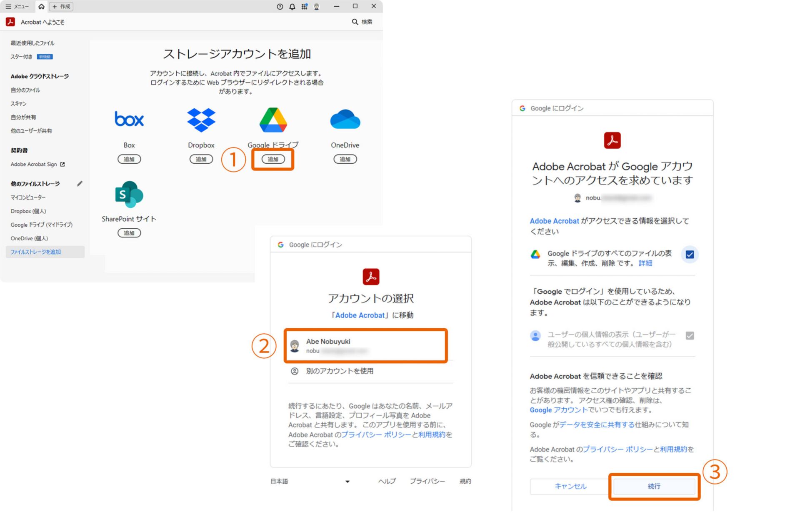Click the Acrobat app icon in consent dialog

coord(612,140)
